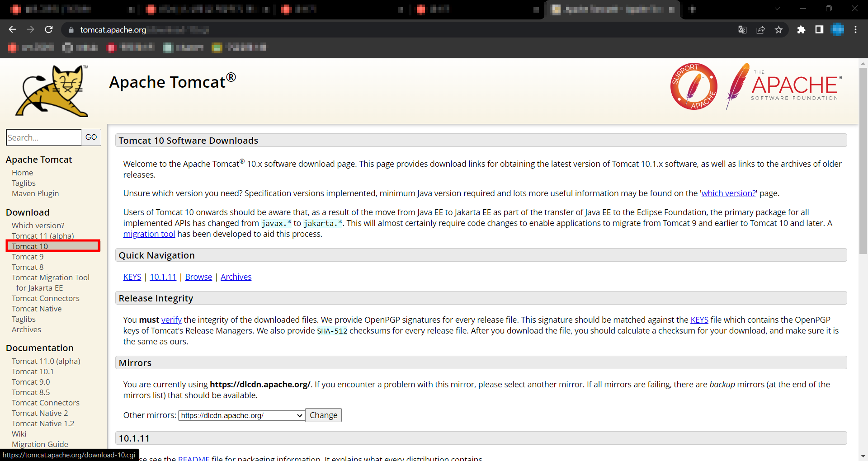The image size is (868, 461).
Task: Open the extensions puzzle icon
Action: click(801, 30)
